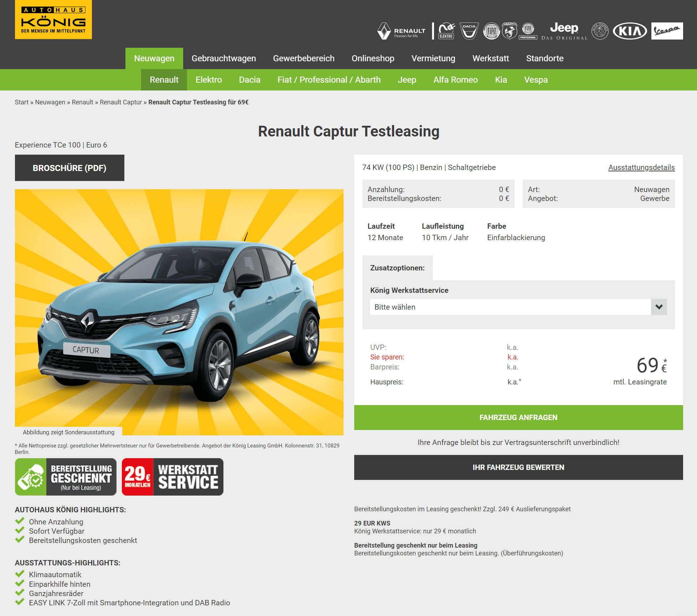Select the Elektro submenu tab
The height and width of the screenshot is (616, 697).
tap(209, 80)
